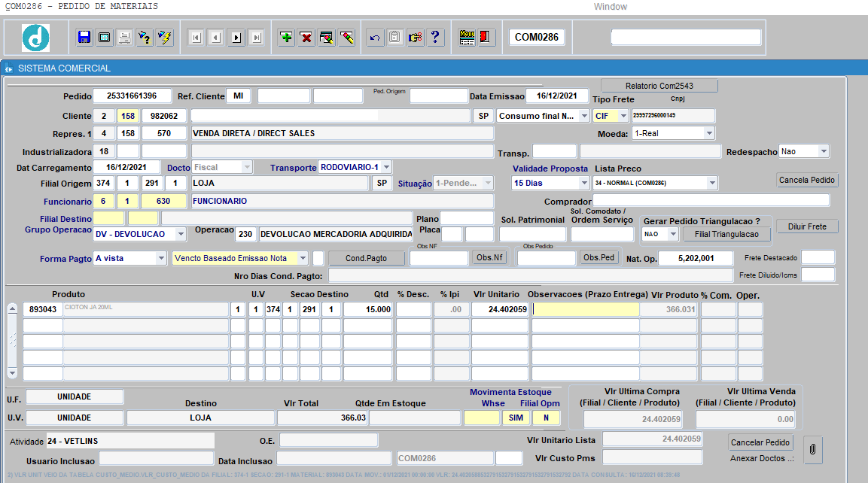The width and height of the screenshot is (868, 483).
Task: Click the Movimenta Estoque 'SIM' field
Action: (x=516, y=418)
